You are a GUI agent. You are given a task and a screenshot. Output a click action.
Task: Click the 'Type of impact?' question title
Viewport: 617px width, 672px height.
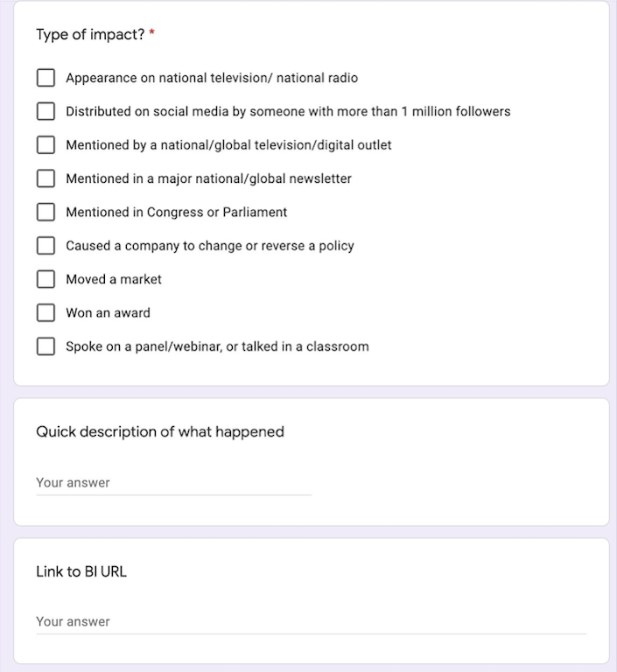(x=90, y=35)
